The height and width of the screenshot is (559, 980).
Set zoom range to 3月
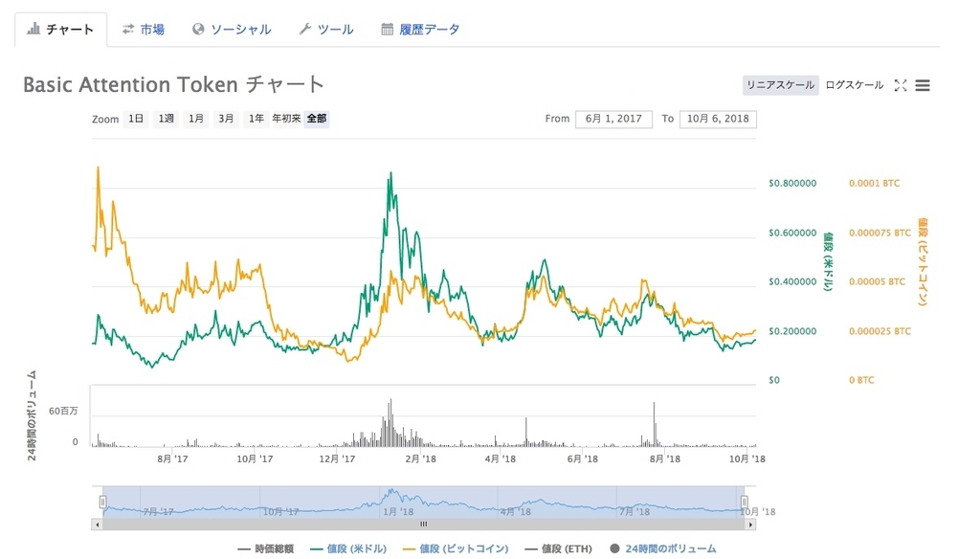coord(226,119)
